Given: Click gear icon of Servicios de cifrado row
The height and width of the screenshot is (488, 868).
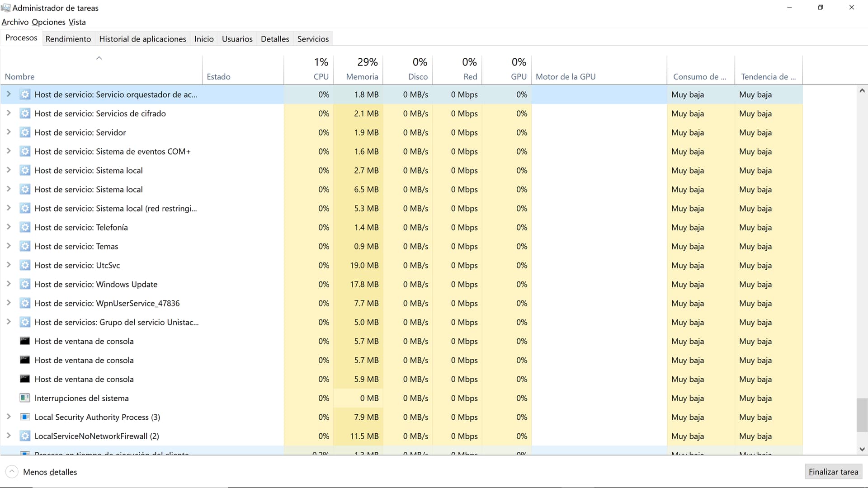Looking at the screenshot, I should click(25, 113).
